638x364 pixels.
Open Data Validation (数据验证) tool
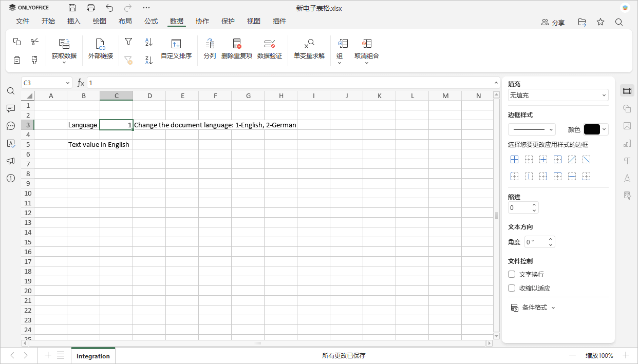(270, 44)
